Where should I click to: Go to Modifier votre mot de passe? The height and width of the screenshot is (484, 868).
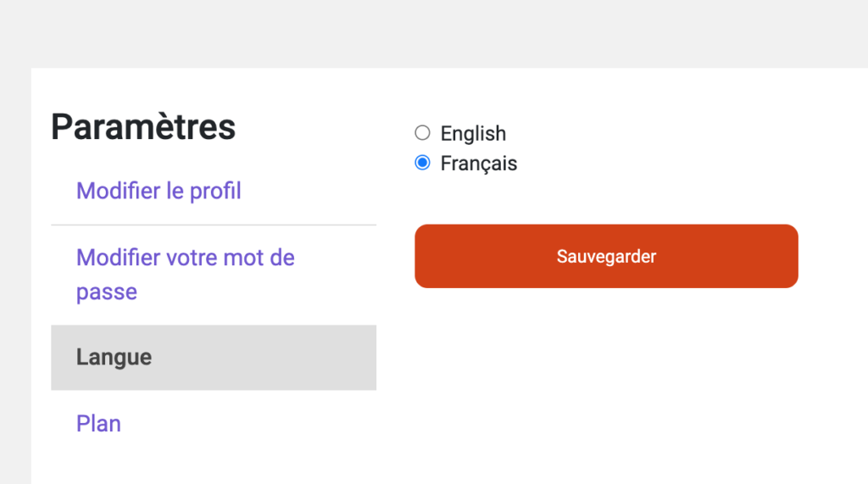185,258
